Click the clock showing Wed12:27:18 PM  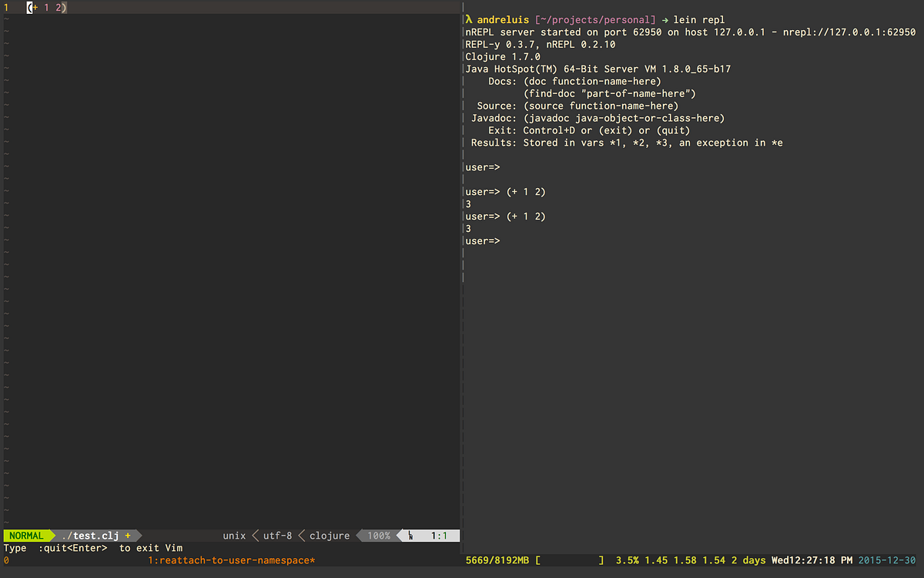click(x=812, y=560)
